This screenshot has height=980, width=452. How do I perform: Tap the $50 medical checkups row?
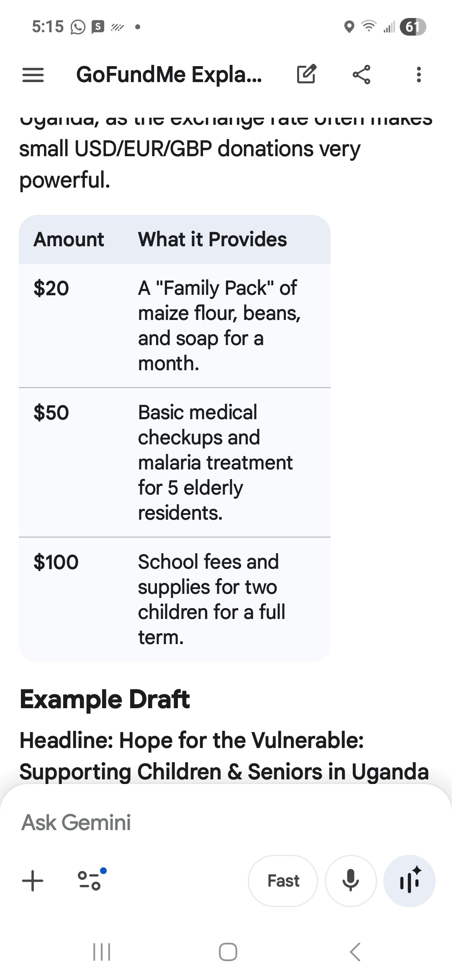(x=175, y=462)
